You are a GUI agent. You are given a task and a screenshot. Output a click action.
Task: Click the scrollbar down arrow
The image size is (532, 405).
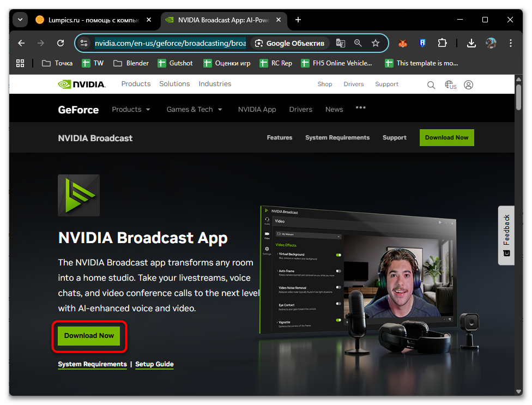coord(518,392)
